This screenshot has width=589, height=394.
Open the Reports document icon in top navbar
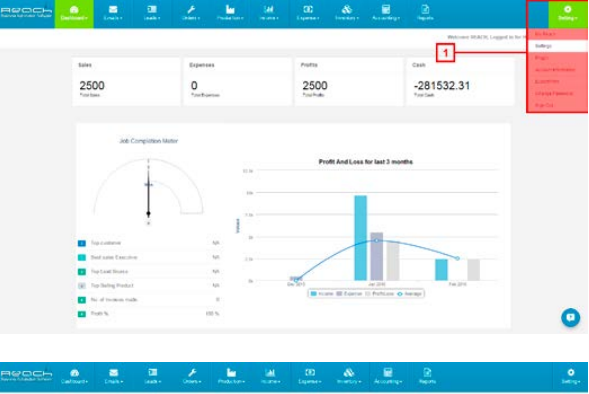[425, 9]
